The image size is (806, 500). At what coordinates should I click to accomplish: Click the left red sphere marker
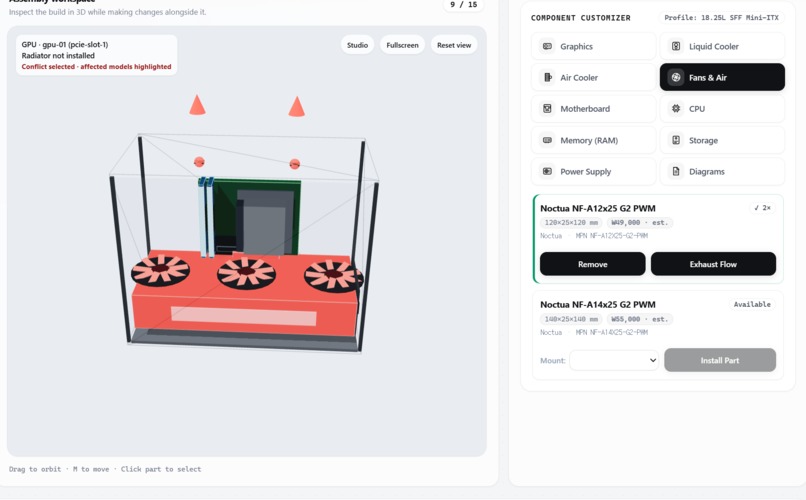(x=199, y=162)
